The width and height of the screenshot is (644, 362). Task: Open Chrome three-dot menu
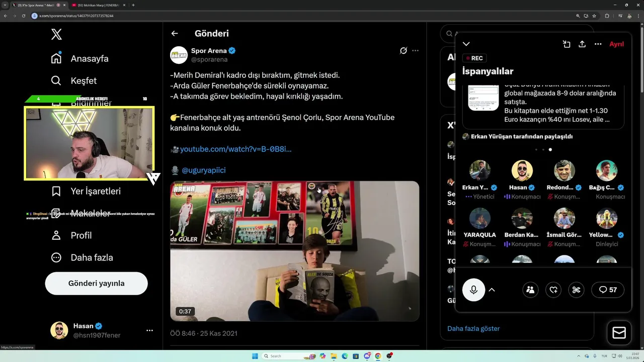click(x=638, y=16)
